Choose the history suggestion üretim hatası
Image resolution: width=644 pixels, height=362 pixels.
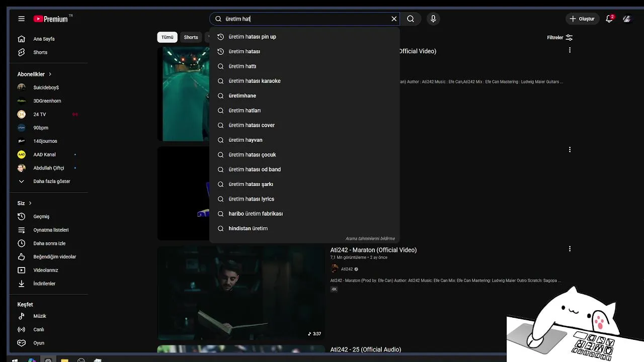304,51
